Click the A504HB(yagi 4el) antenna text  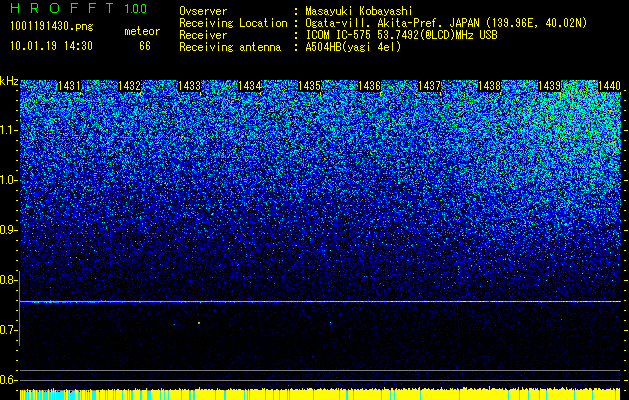(353, 47)
